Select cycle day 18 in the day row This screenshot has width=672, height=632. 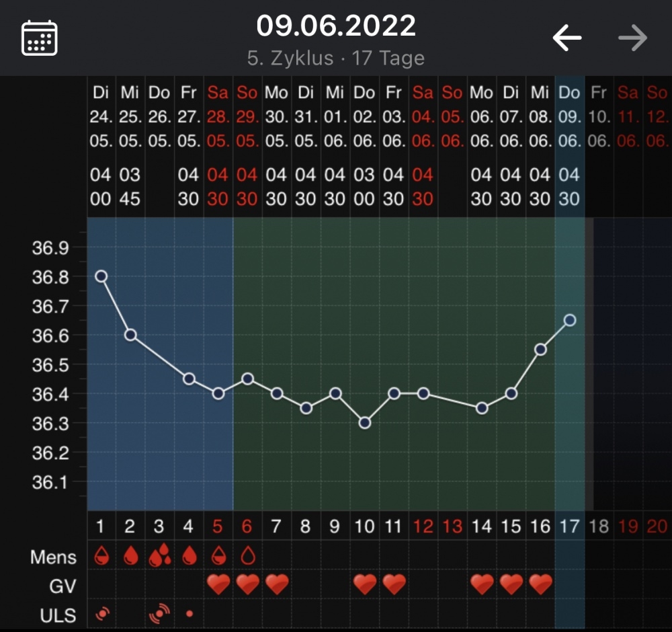tap(599, 526)
